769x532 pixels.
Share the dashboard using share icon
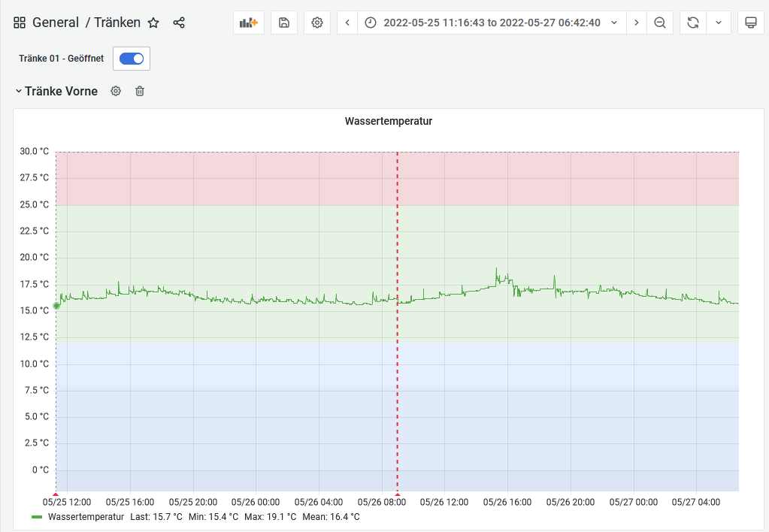pos(179,23)
